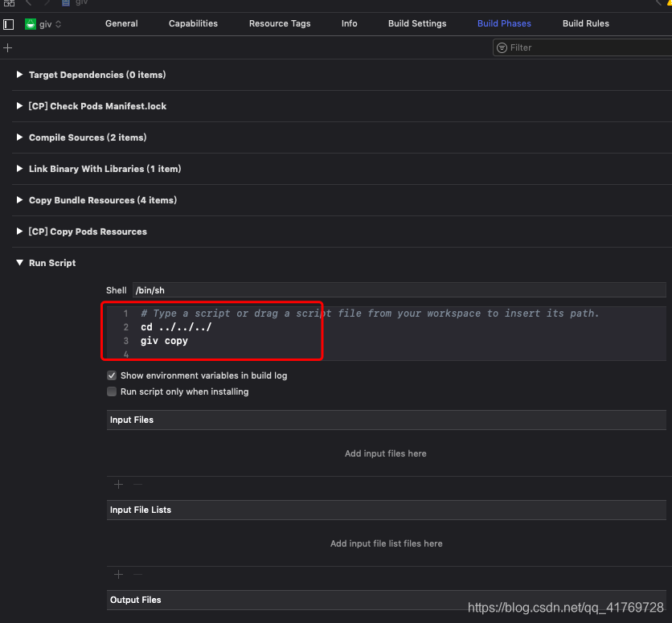The width and height of the screenshot is (672, 623).
Task: Click the related items grid icon
Action: pos(10,4)
